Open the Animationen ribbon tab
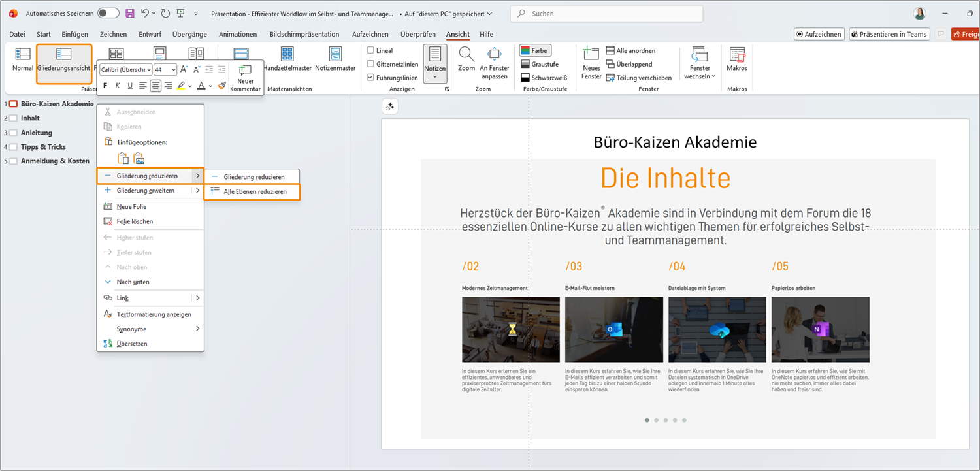 click(238, 34)
